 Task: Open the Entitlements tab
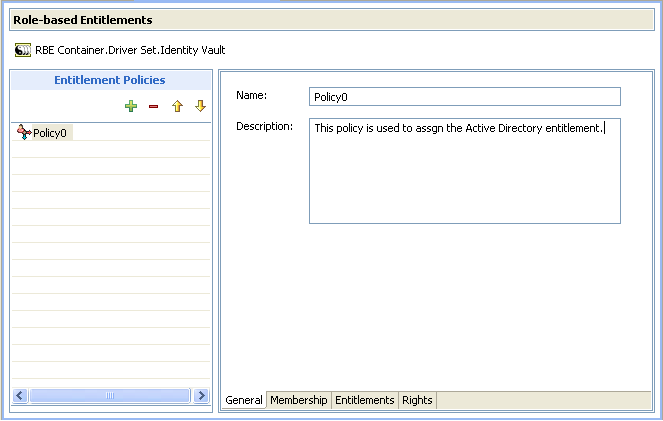[x=364, y=400]
